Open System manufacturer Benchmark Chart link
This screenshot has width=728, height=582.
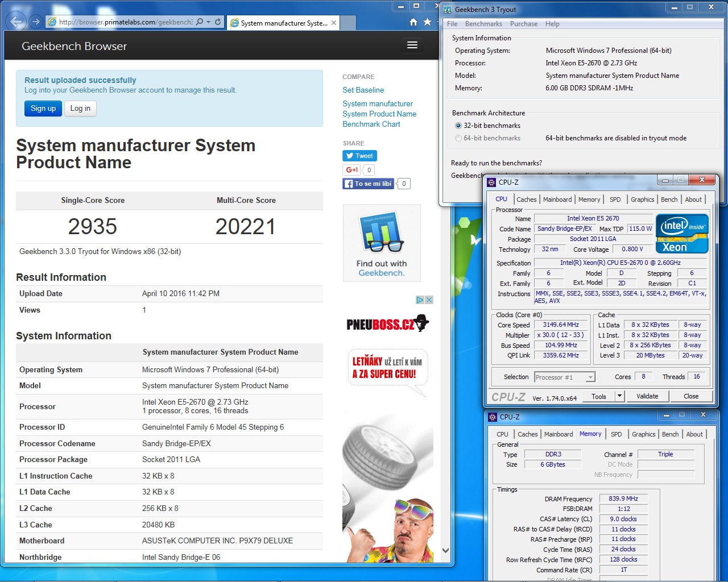[379, 114]
